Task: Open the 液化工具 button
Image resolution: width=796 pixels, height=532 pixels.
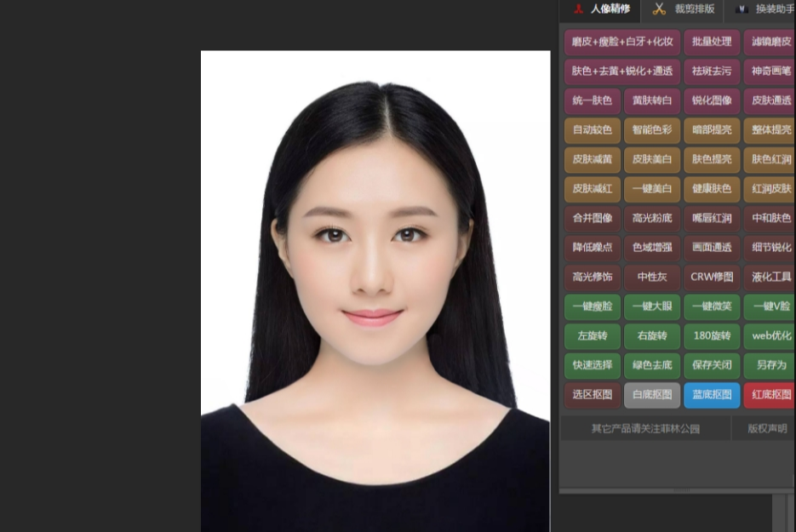Action: click(x=770, y=277)
